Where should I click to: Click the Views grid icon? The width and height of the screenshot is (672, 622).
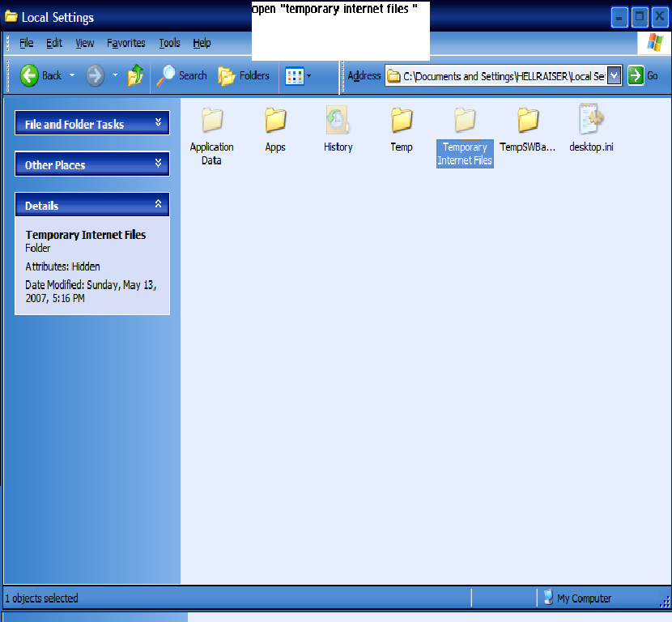[x=295, y=76]
